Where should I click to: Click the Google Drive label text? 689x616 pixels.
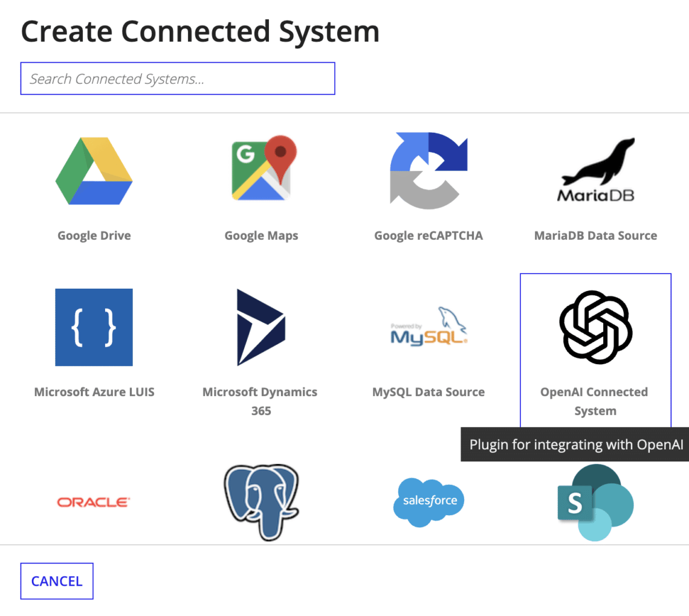click(x=94, y=236)
